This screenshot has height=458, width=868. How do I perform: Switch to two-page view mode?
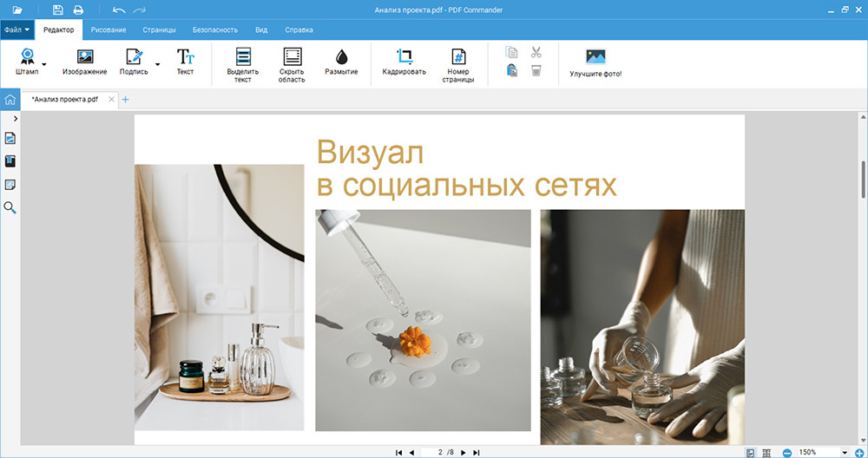766,453
